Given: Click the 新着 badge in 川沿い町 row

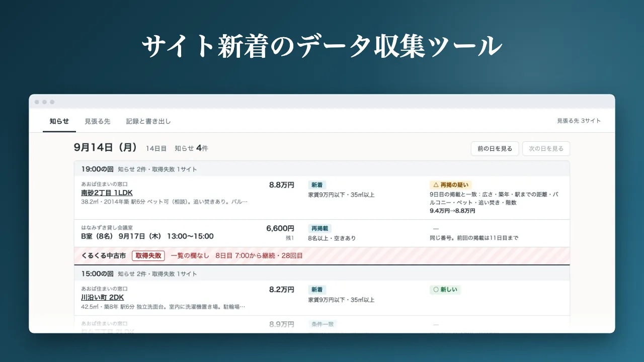Looking at the screenshot, I should [x=317, y=290].
